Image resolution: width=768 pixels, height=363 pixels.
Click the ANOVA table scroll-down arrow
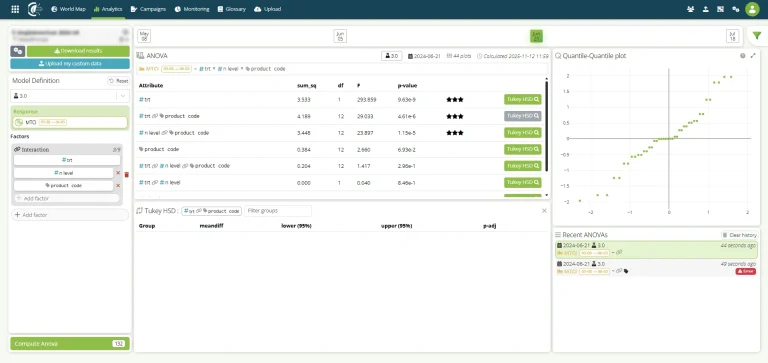click(x=547, y=195)
